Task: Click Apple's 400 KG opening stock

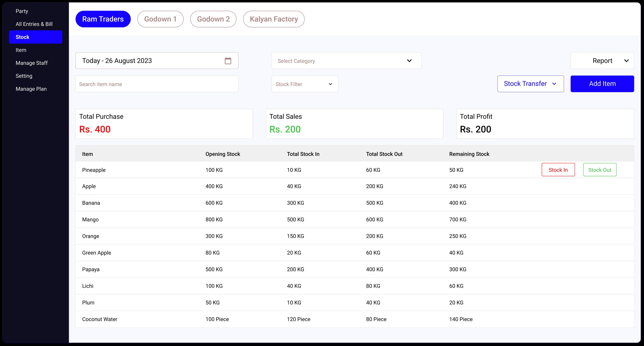Action: pos(214,186)
